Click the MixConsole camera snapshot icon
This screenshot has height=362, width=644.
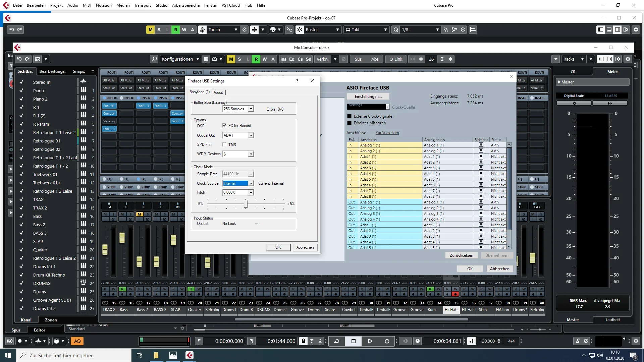(38, 59)
